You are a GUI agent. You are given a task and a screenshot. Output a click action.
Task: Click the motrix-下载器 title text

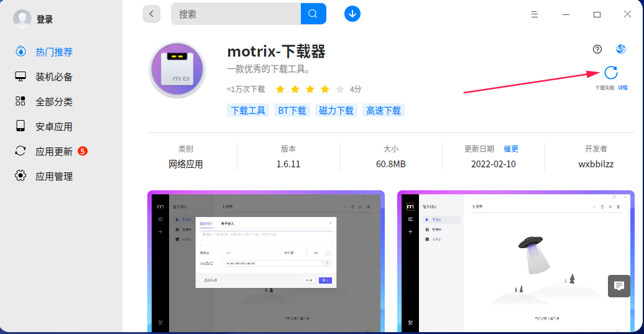click(277, 52)
